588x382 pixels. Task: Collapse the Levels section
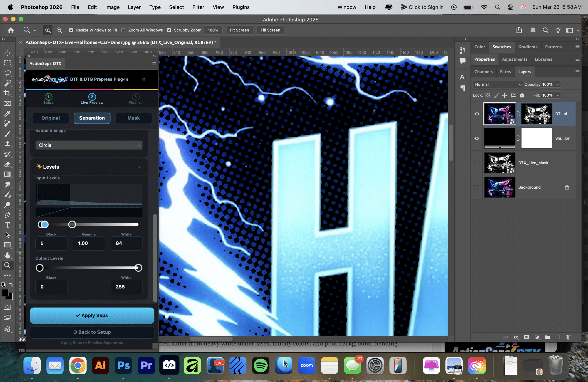(140, 167)
